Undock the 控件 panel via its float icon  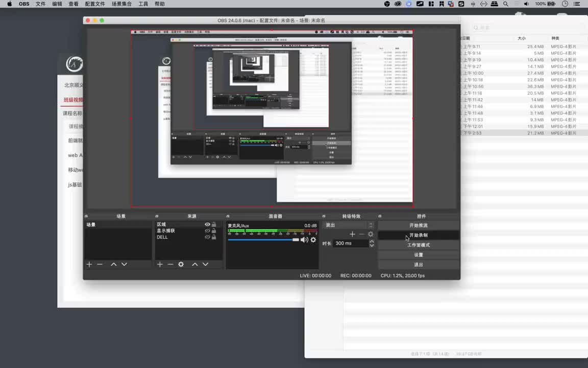(380, 216)
